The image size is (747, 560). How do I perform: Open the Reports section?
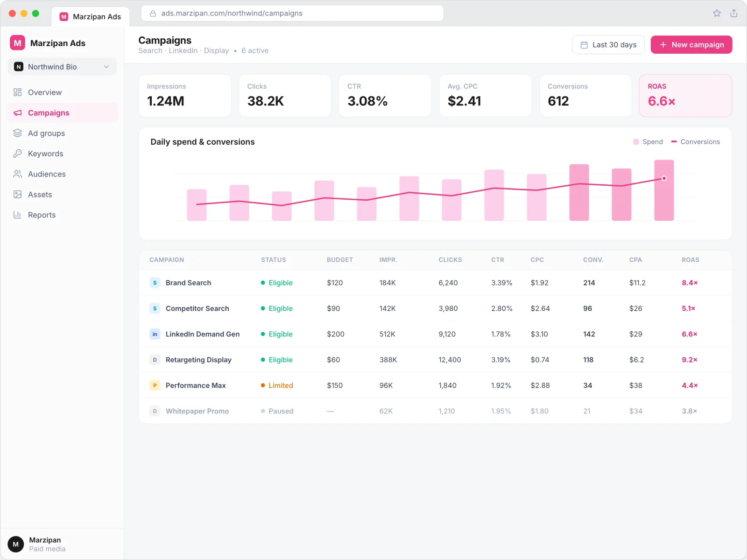coord(62,215)
